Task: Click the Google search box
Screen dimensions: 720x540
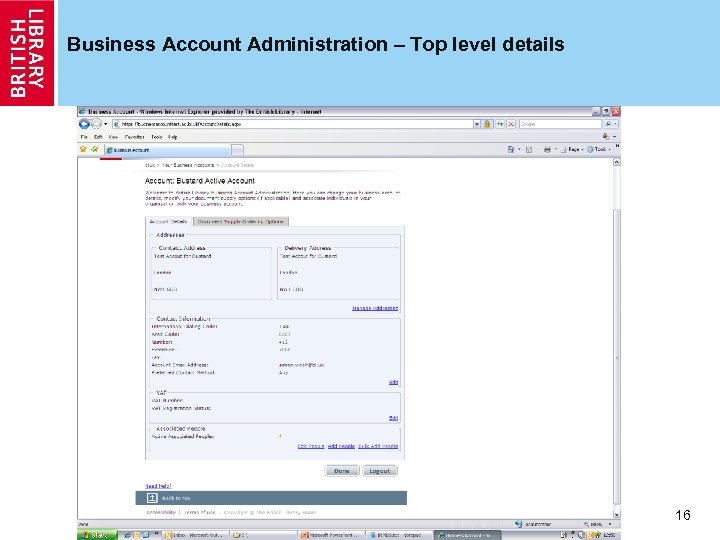Action: (x=560, y=124)
